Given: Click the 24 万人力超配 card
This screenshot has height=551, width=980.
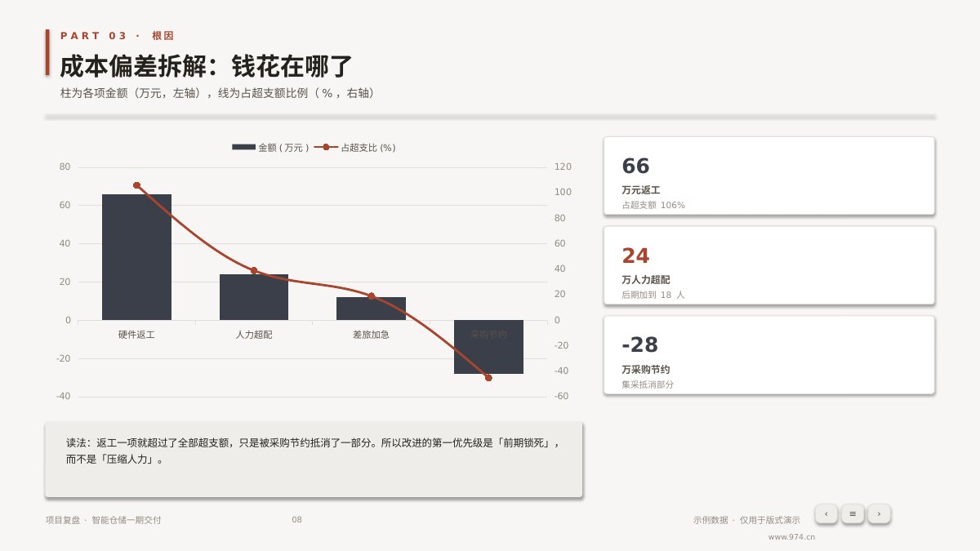Looking at the screenshot, I should 769,265.
